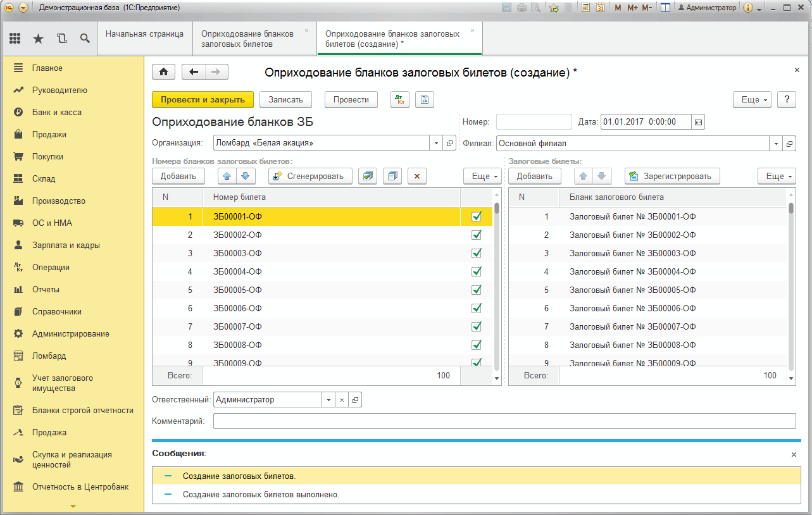Open the help question mark button
812x515 pixels.
(786, 99)
